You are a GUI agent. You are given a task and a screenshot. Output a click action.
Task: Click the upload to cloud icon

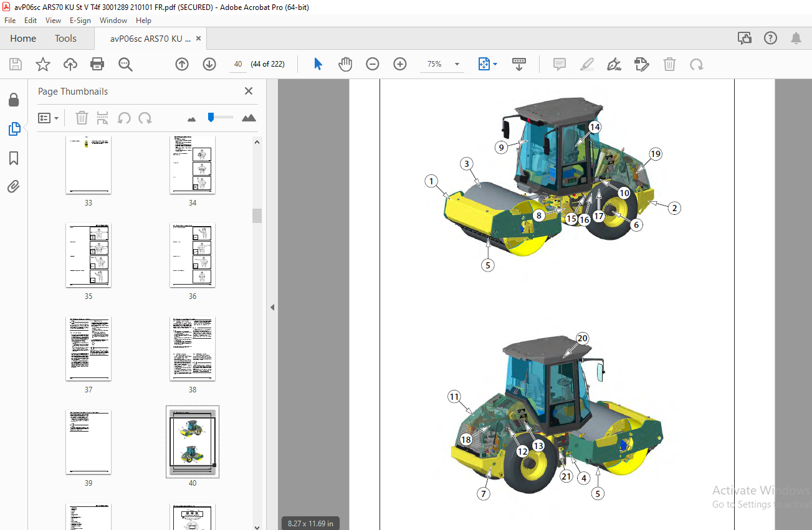click(x=70, y=64)
